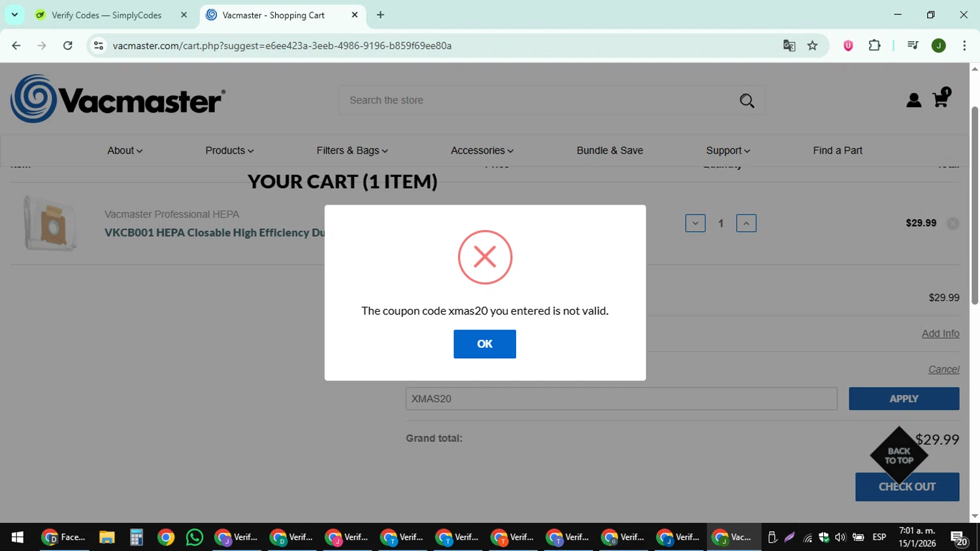
Task: Open File Explorer from taskbar
Action: pyautogui.click(x=106, y=537)
